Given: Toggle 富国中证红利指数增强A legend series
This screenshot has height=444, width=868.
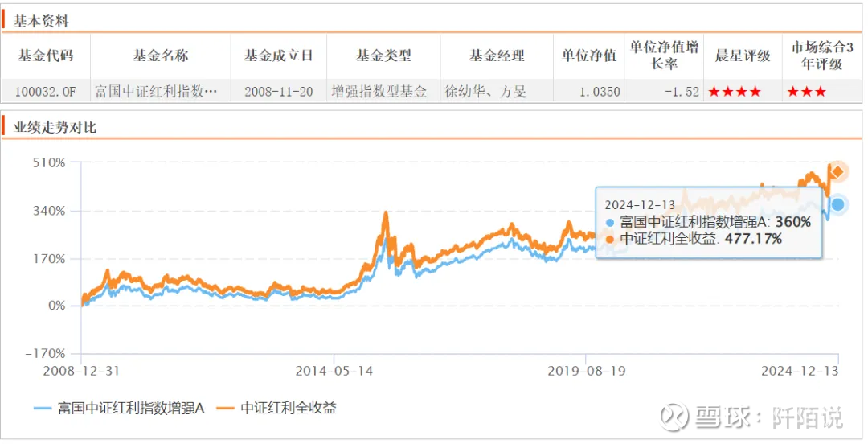Looking at the screenshot, I should [119, 409].
